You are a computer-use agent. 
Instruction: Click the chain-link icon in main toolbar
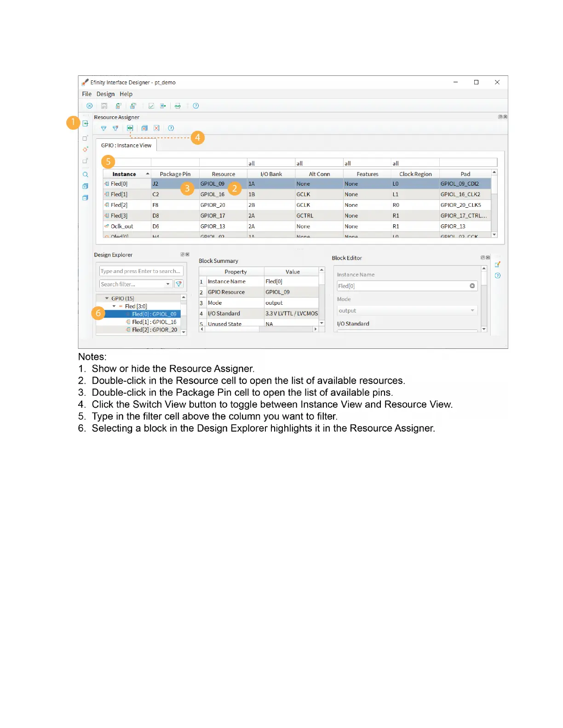pyautogui.click(x=178, y=106)
